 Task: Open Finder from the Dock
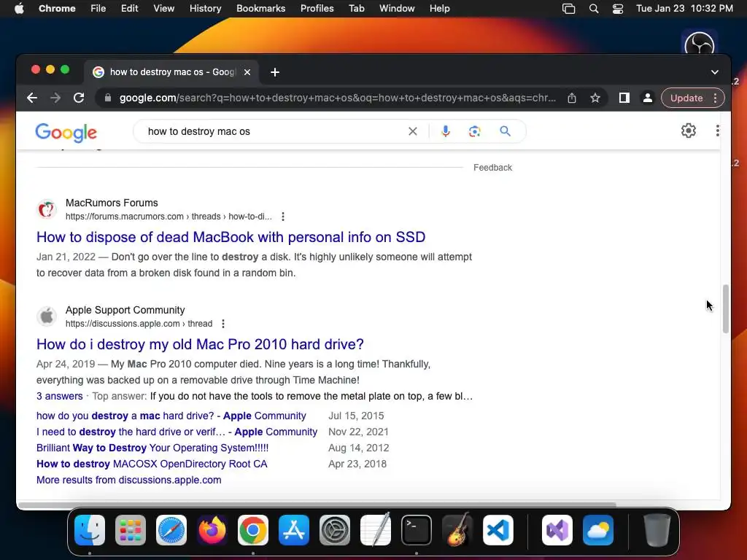click(90, 530)
